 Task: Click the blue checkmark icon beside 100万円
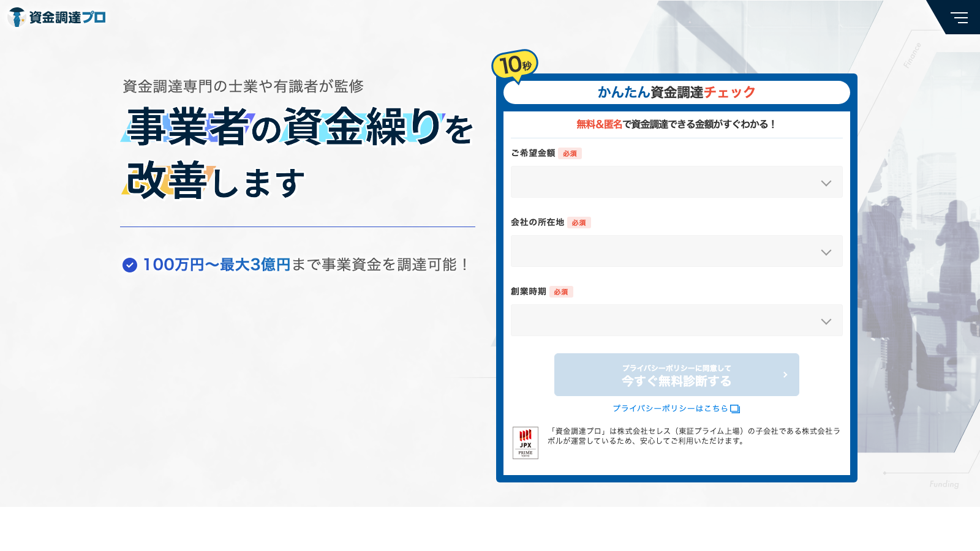(130, 265)
